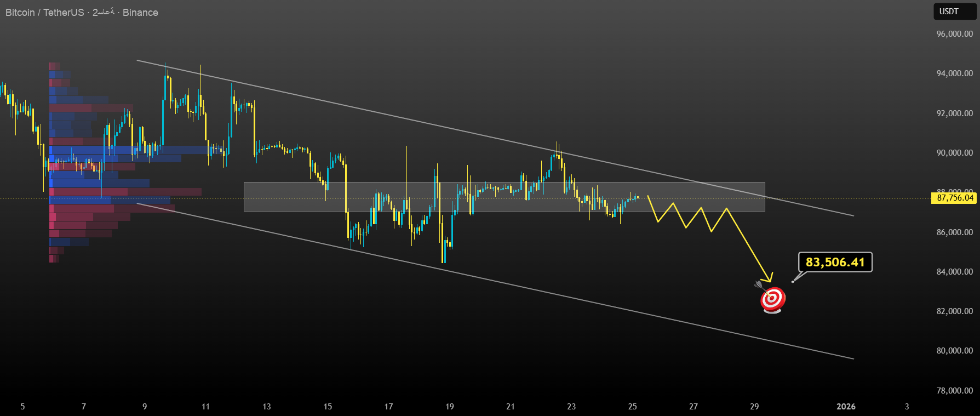The width and height of the screenshot is (980, 416).
Task: Select the 83,506.41 price callout
Action: (835, 263)
